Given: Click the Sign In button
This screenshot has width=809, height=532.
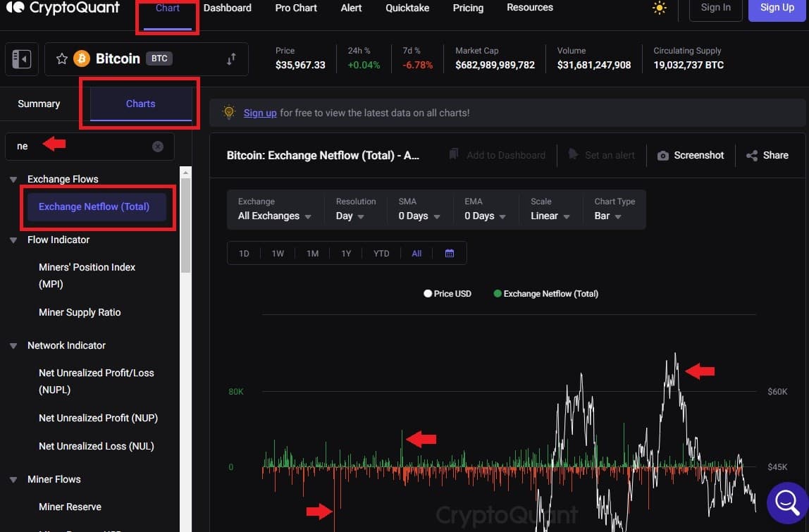Looking at the screenshot, I should (715, 8).
